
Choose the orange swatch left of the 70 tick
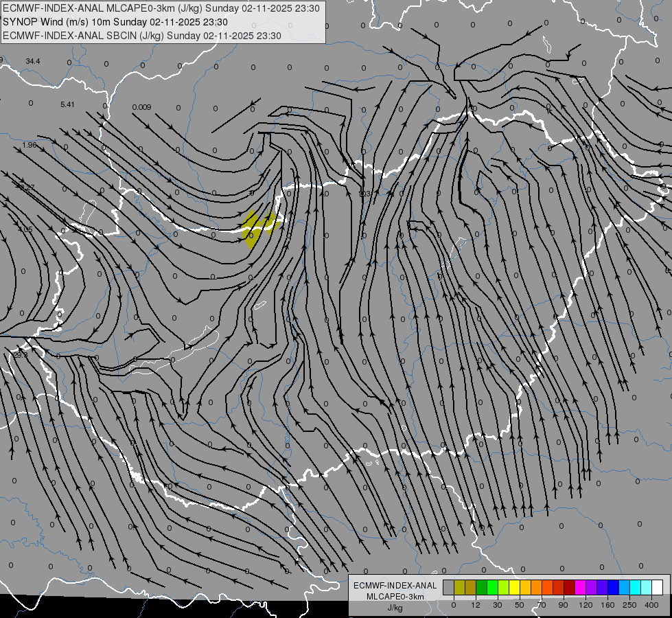pyautogui.click(x=537, y=587)
